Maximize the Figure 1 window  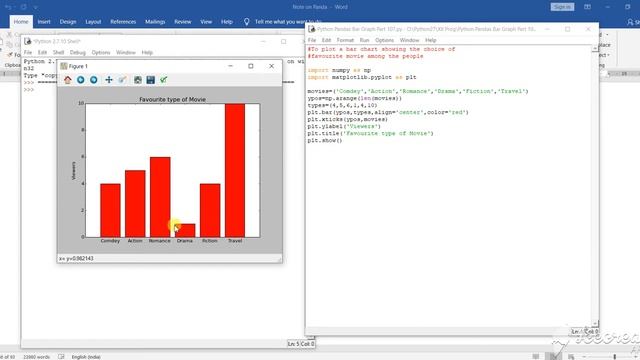coord(251,66)
